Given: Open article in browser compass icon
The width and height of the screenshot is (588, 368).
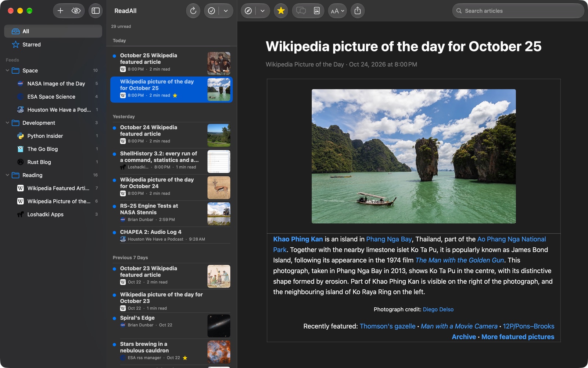Looking at the screenshot, I should [248, 11].
